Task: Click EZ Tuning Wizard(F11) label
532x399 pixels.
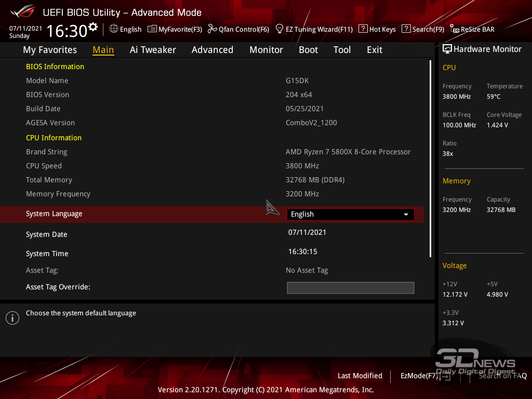Action: point(320,30)
